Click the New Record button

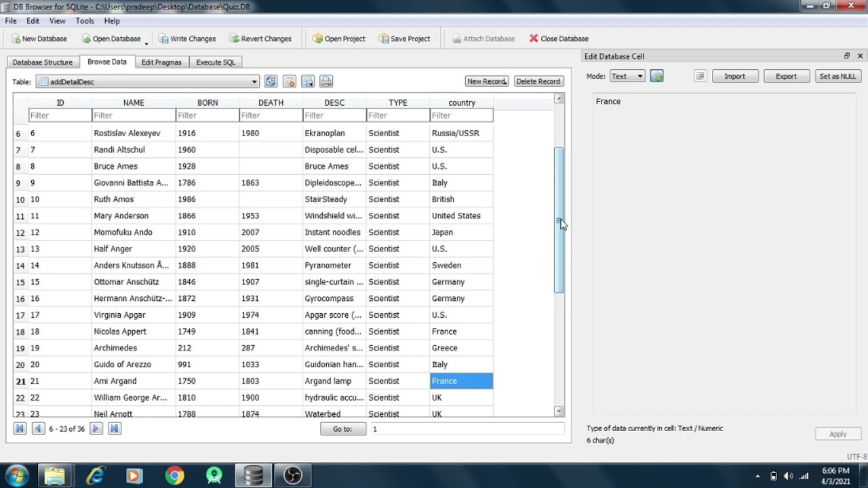coord(486,81)
